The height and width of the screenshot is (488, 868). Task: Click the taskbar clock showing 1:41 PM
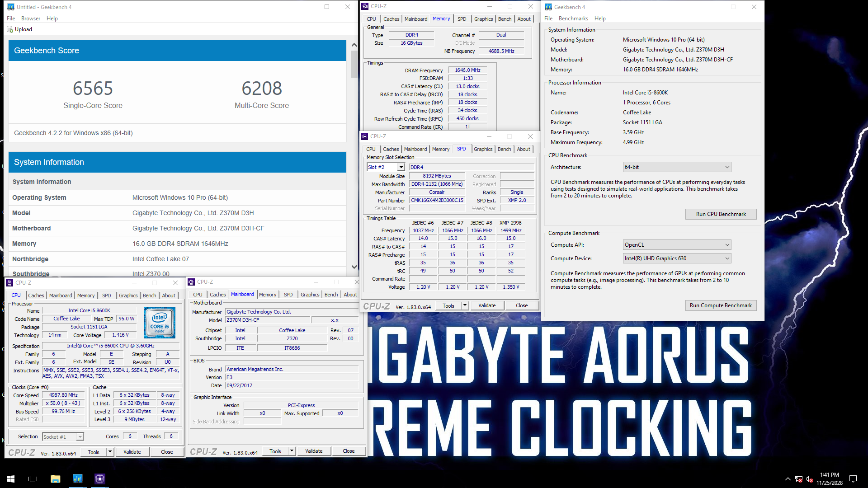coord(829,479)
